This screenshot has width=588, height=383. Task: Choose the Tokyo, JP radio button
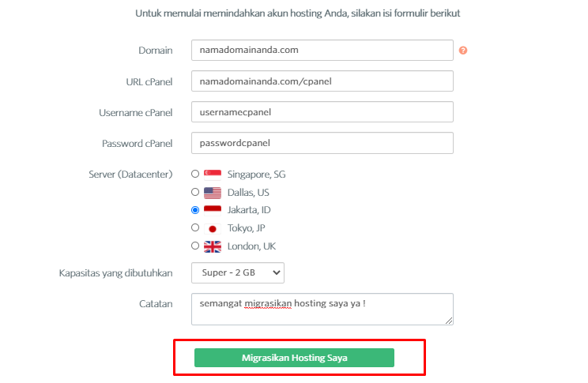(195, 227)
